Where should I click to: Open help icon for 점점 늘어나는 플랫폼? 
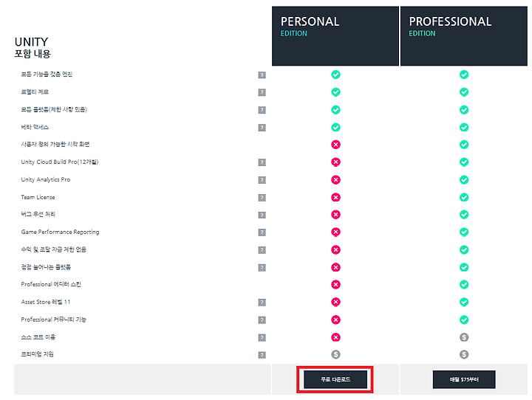tap(262, 268)
